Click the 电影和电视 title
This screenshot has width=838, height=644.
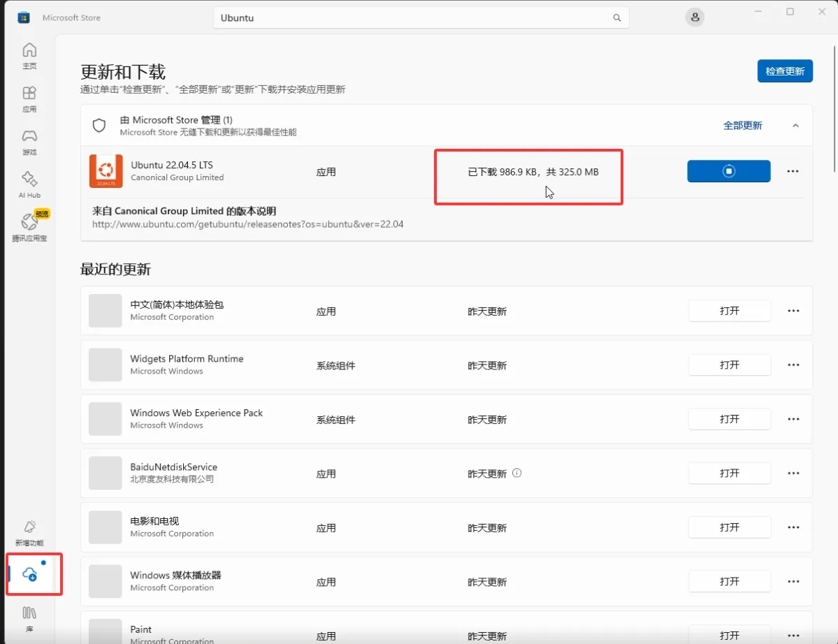pos(154,521)
